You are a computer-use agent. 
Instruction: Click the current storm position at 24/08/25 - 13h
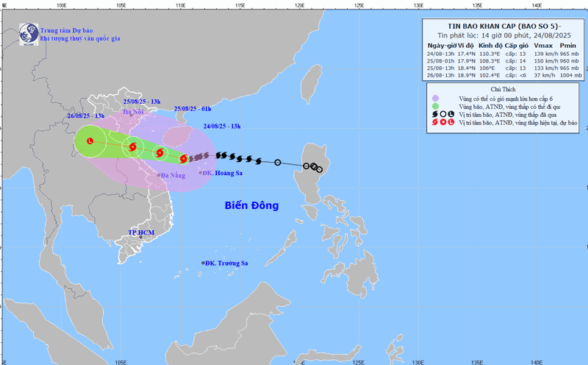(x=183, y=158)
